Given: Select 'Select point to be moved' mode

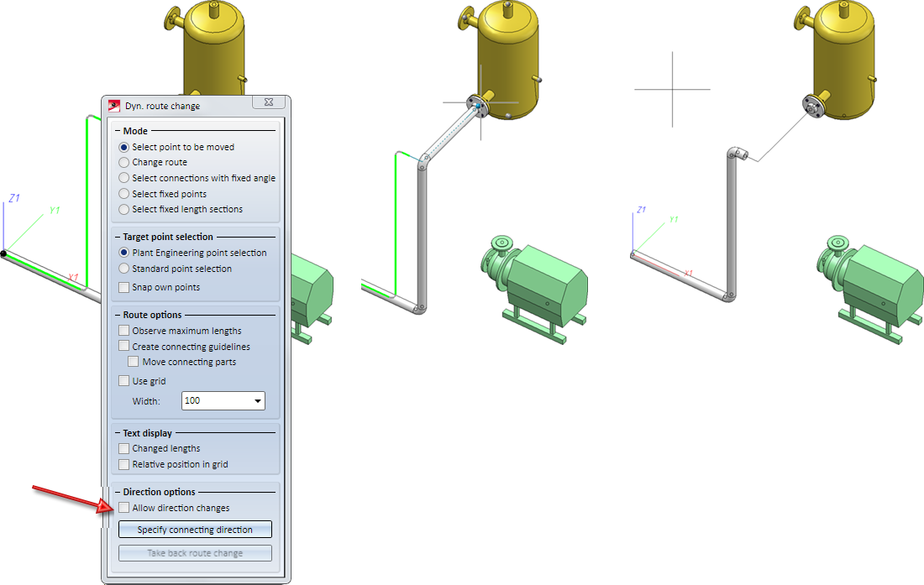Looking at the screenshot, I should (123, 147).
